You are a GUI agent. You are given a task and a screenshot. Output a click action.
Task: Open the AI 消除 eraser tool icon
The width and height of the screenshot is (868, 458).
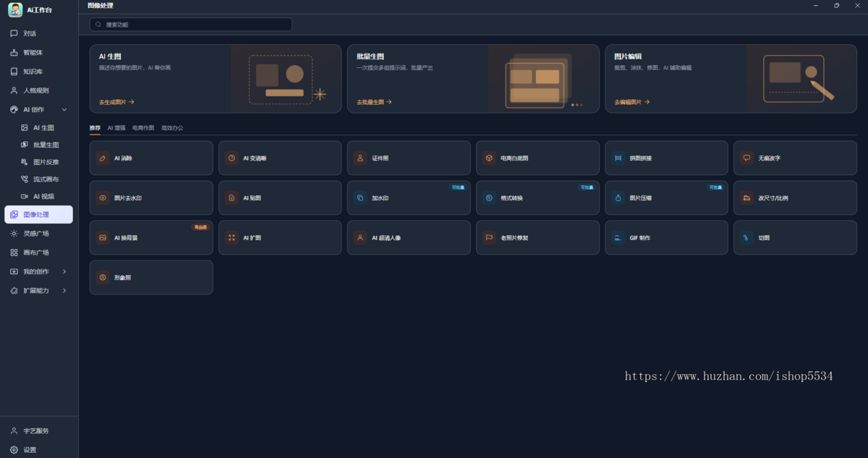[103, 158]
